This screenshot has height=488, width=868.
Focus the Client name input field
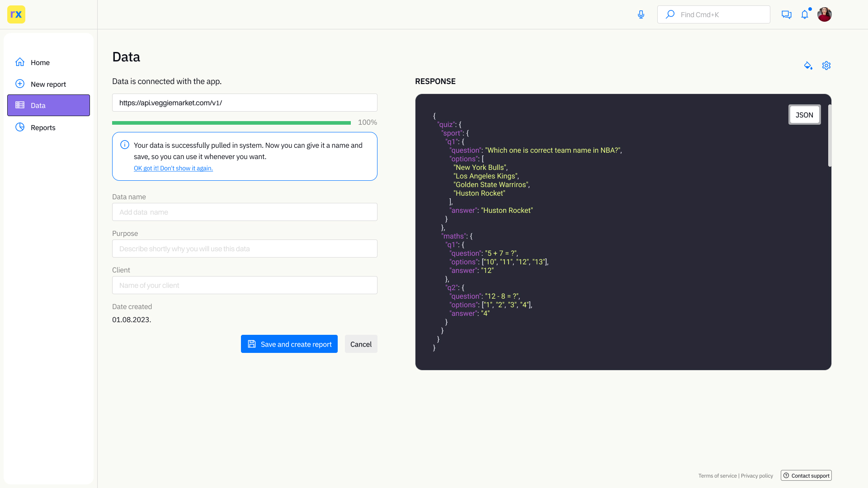coord(245,285)
